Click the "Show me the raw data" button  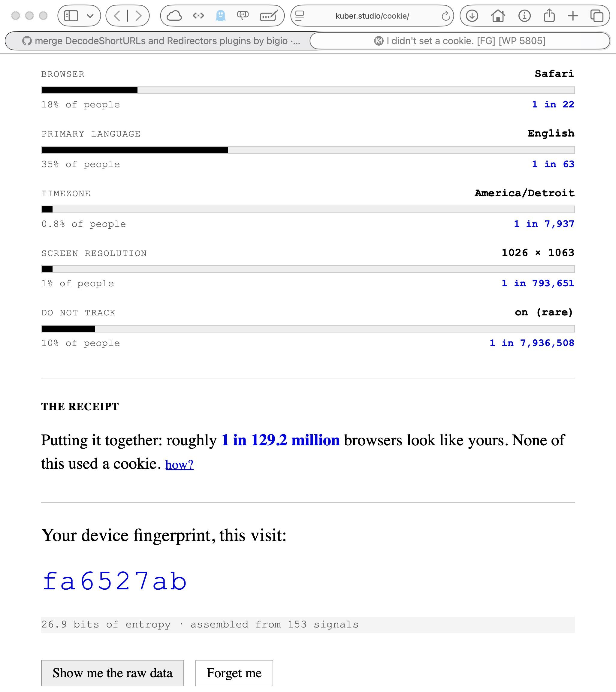pos(113,673)
